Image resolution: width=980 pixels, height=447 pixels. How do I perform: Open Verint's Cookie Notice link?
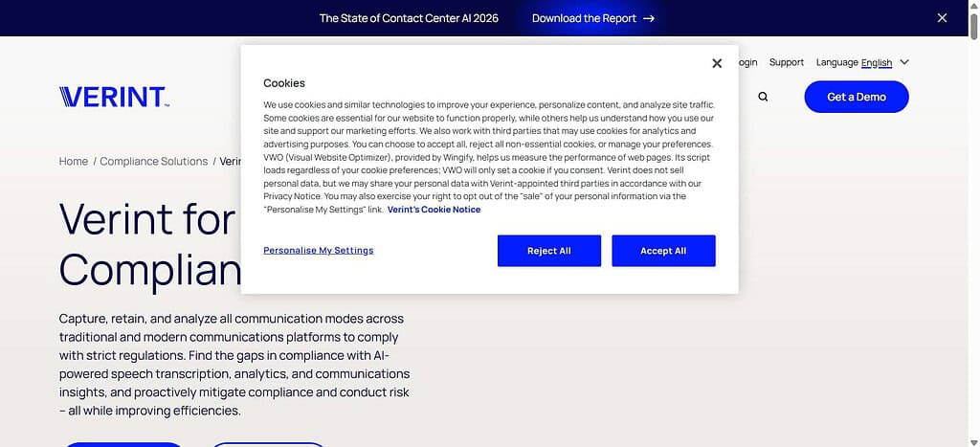coord(434,210)
